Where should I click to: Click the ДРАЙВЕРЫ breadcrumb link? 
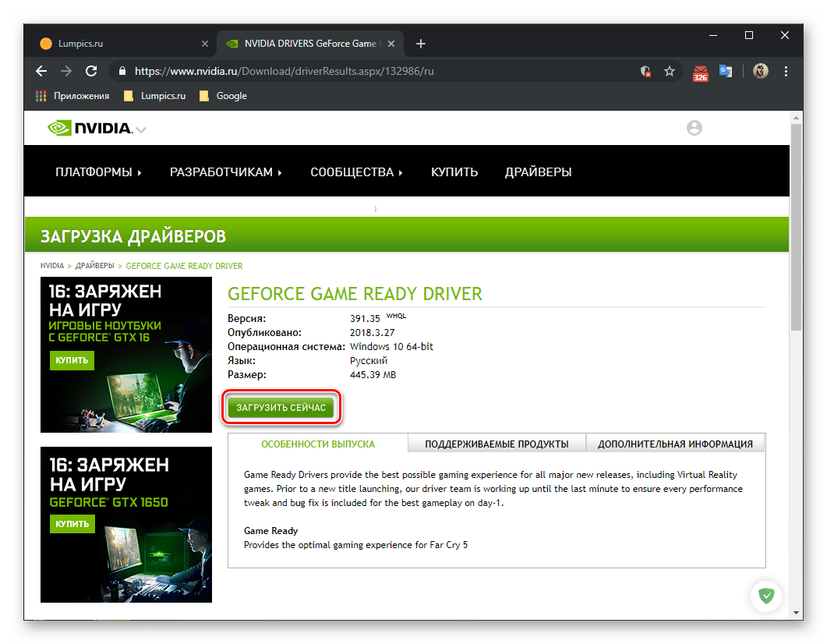[94, 265]
